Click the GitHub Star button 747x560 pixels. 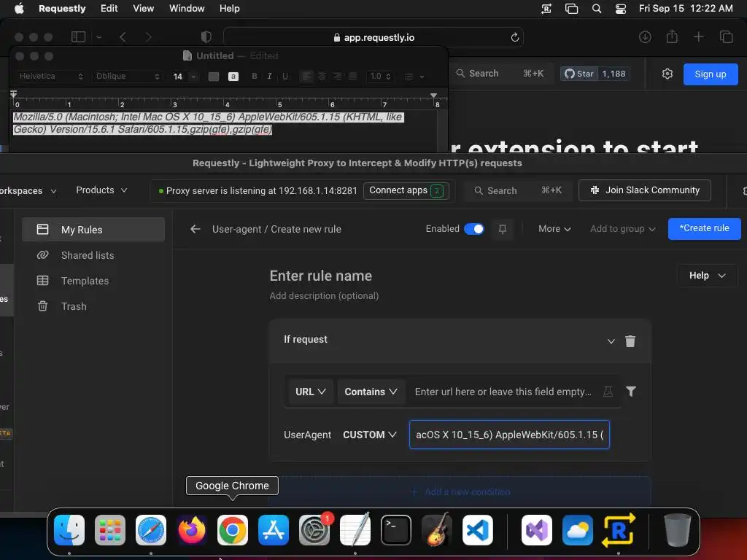(x=578, y=74)
